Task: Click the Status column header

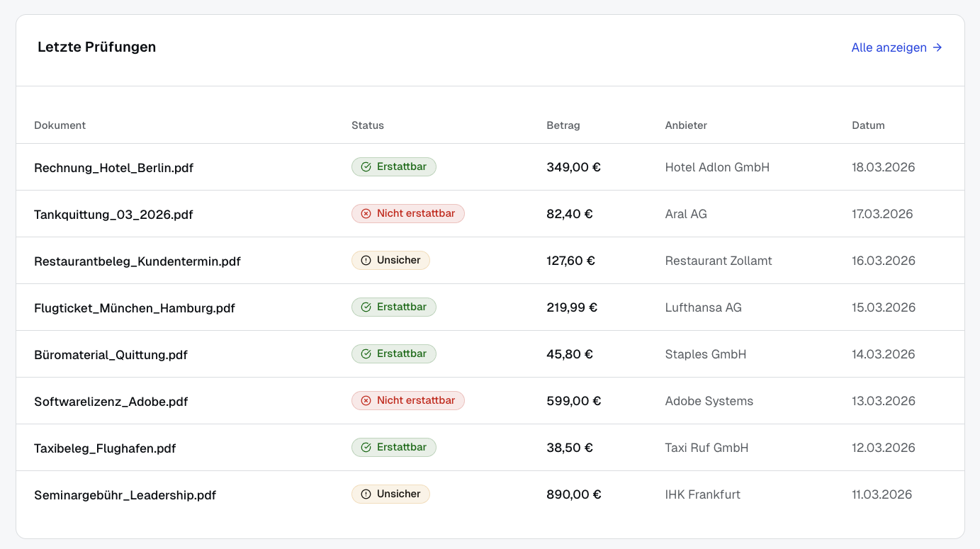Action: 367,125
